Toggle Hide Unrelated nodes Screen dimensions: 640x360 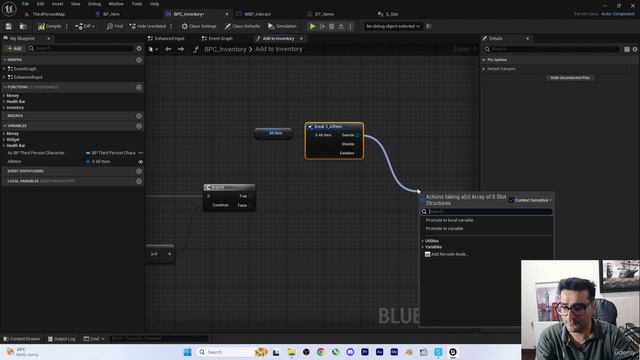coord(148,26)
